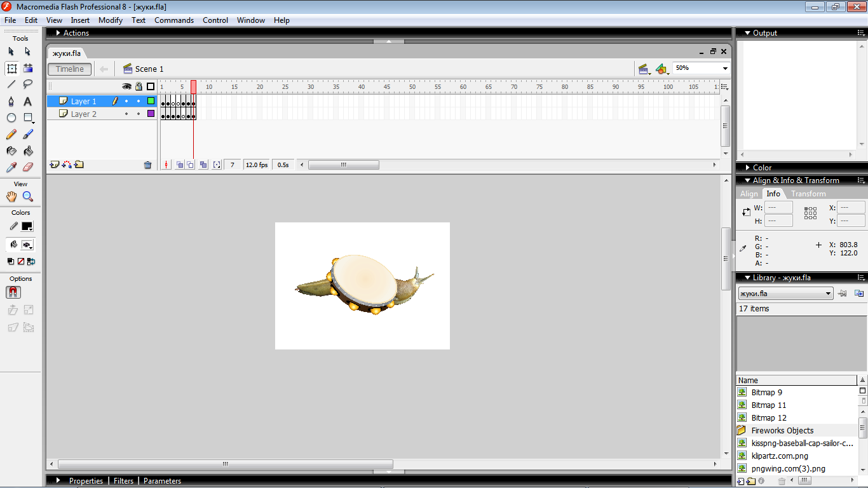Select the Selection (arrow) tool

coord(11,51)
